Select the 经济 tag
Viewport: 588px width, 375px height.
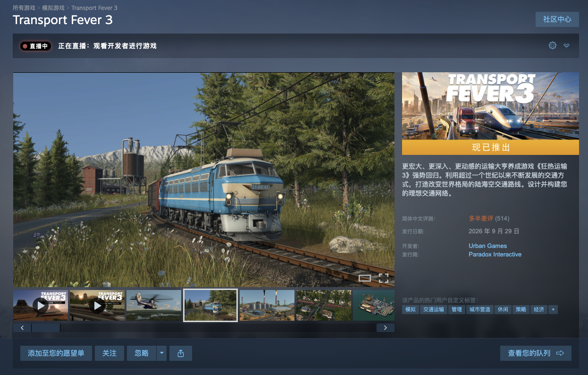(x=539, y=309)
